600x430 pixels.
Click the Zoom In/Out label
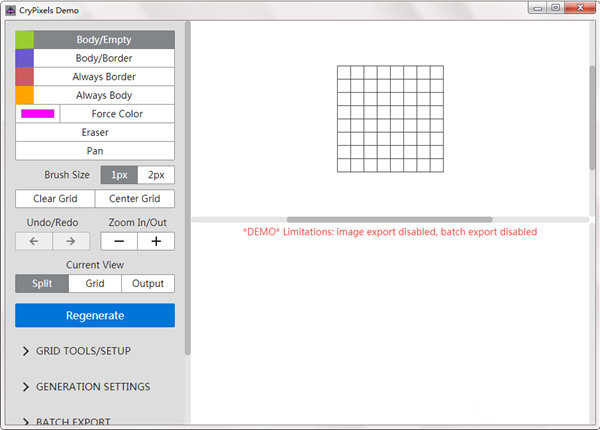[x=137, y=222]
